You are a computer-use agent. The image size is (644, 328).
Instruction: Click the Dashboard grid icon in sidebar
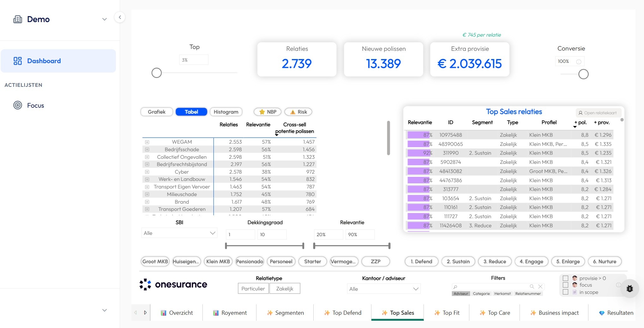coord(18,61)
